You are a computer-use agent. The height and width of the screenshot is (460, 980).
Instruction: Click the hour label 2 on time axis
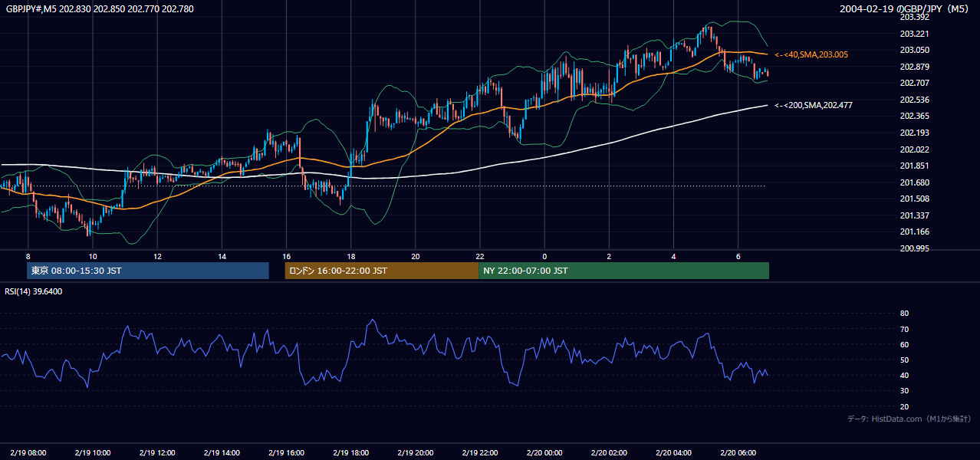(x=609, y=256)
